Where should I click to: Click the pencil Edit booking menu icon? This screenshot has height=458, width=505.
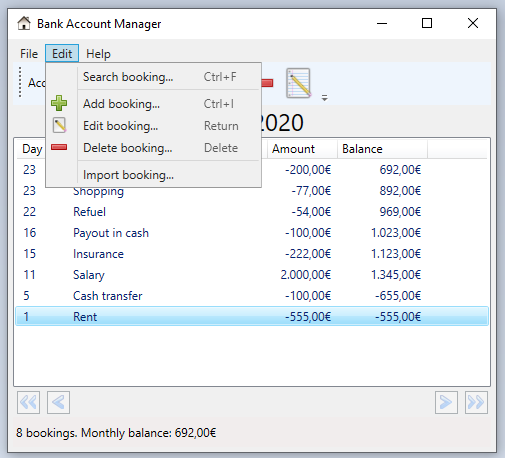click(59, 125)
